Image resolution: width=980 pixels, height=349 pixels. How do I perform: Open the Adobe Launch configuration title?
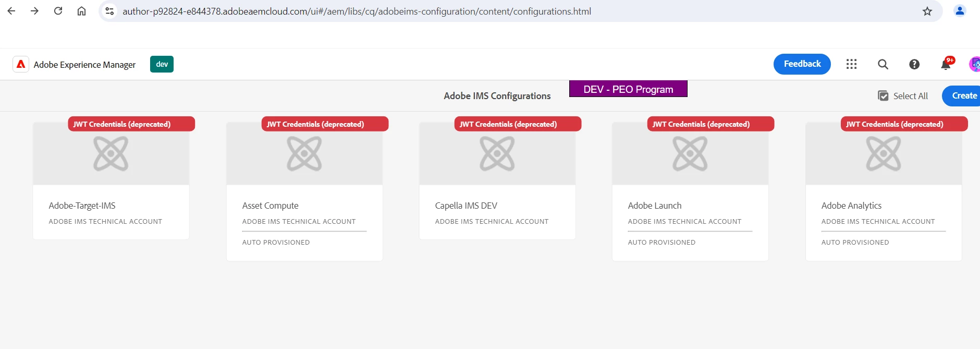(655, 206)
